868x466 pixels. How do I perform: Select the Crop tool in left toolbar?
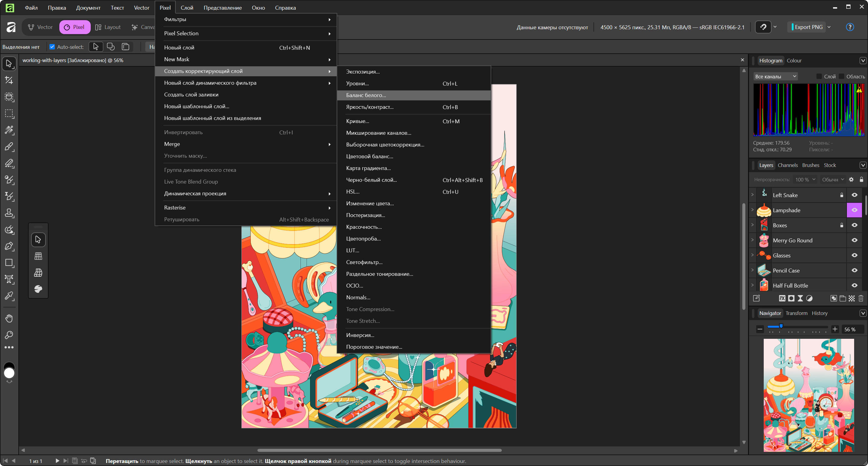click(x=9, y=80)
